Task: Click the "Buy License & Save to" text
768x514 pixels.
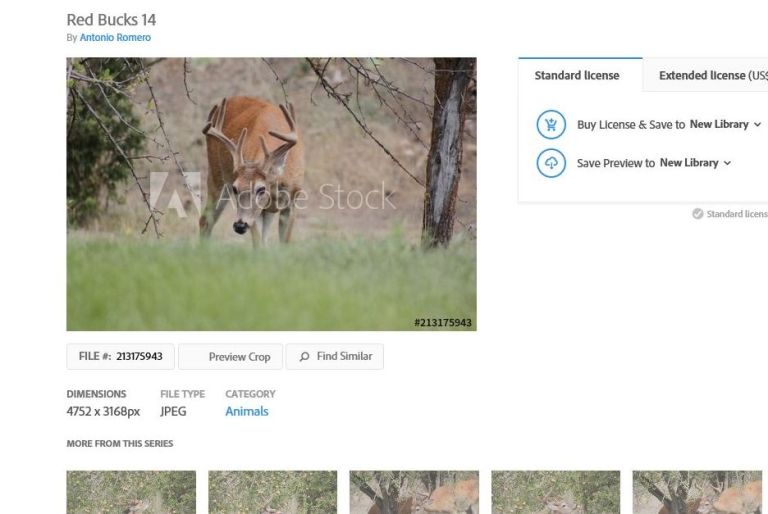Action: (x=631, y=125)
